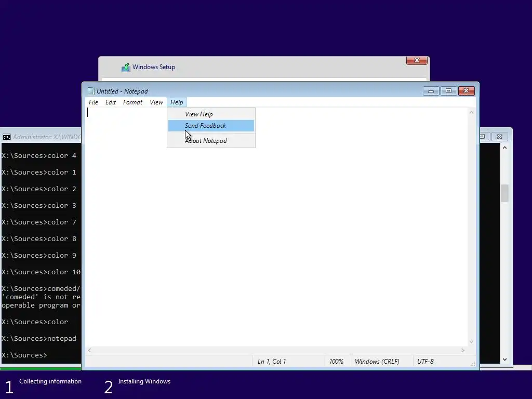Choose View Help from the Help menu
The image size is (532, 399).
[x=211, y=114]
